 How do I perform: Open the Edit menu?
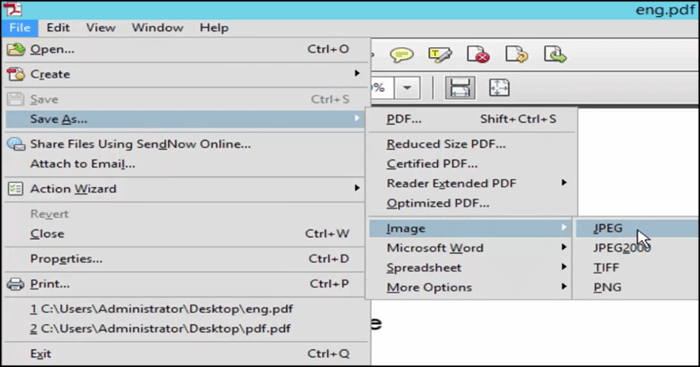pyautogui.click(x=58, y=28)
